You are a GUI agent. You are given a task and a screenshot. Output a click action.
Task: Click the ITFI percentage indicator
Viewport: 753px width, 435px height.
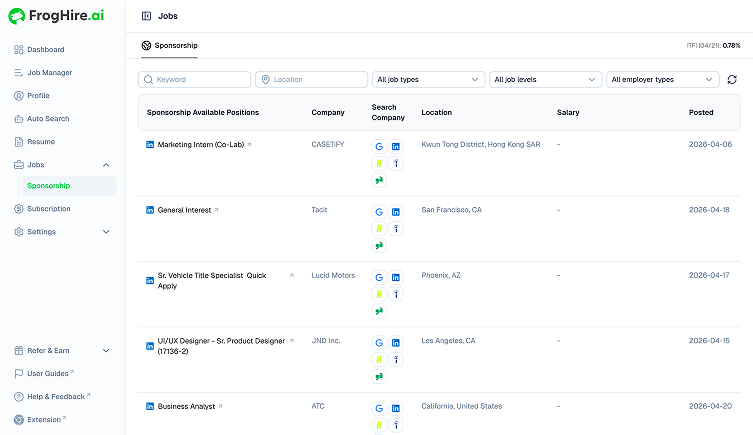(x=713, y=46)
